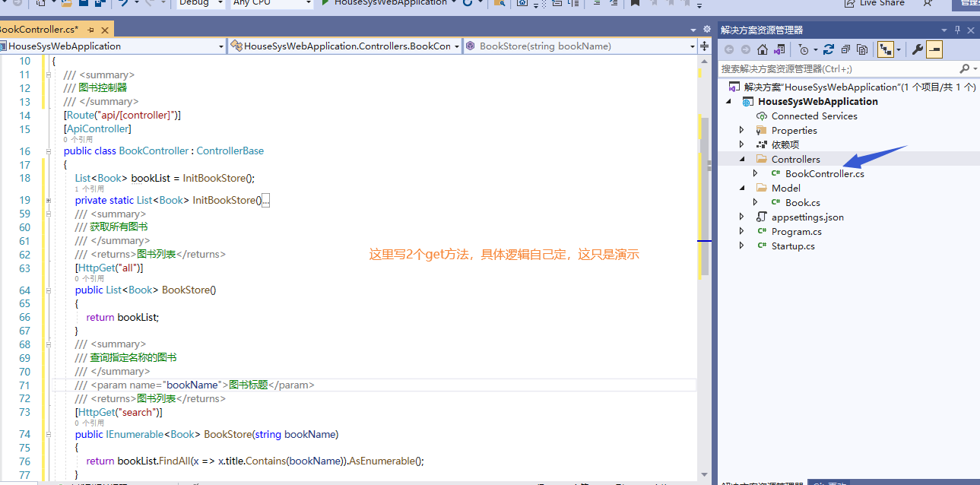Click the solution icon next to 解决方案
Image resolution: width=980 pixels, height=485 pixels.
734,87
